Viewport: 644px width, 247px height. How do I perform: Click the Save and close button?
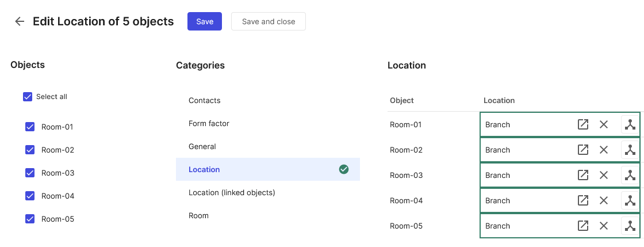pyautogui.click(x=269, y=21)
